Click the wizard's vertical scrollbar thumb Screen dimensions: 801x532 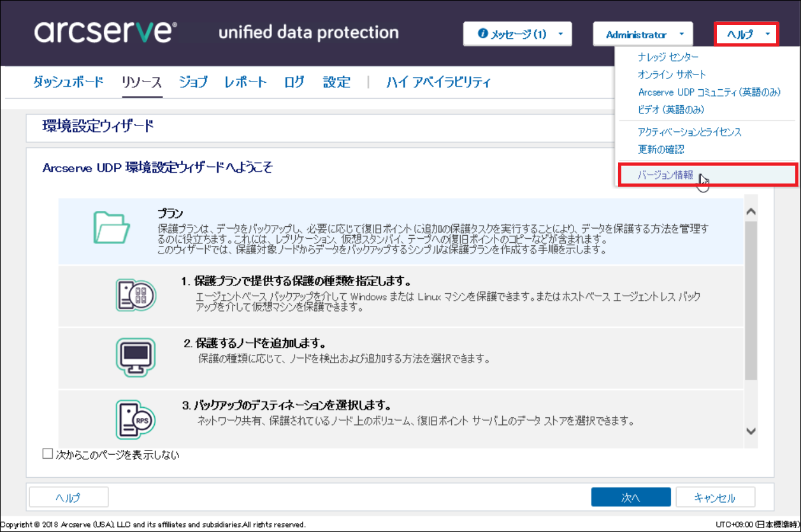click(751, 301)
